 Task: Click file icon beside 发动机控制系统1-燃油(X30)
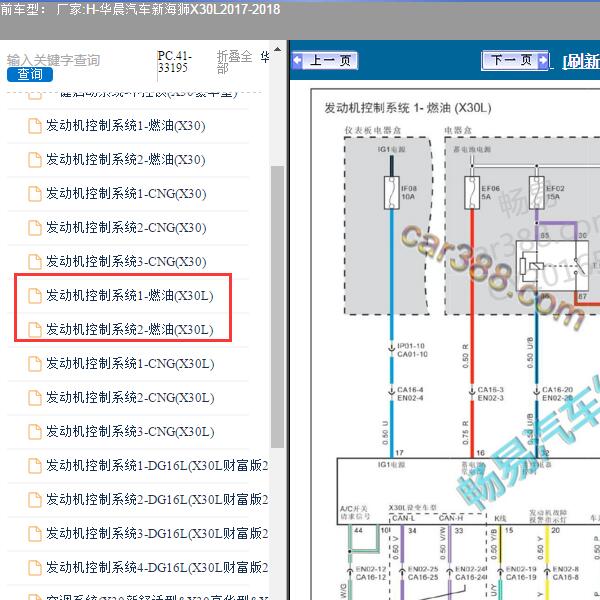[35, 126]
